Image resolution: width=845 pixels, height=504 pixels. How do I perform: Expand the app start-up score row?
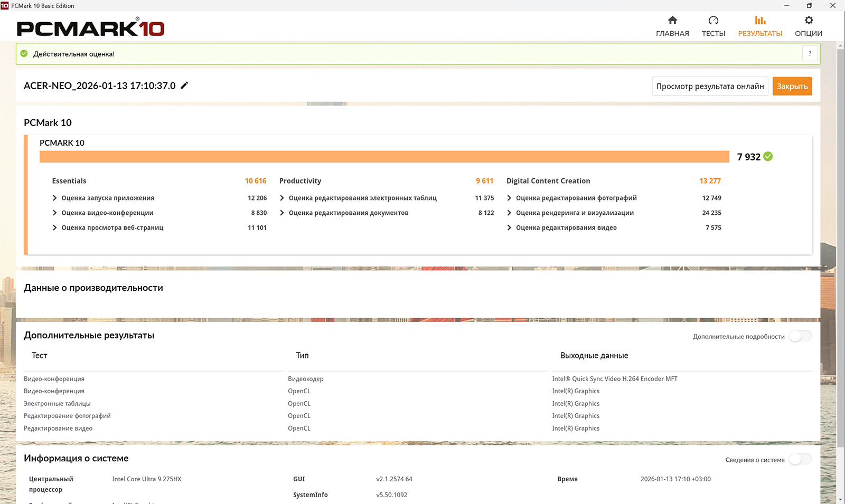click(54, 198)
